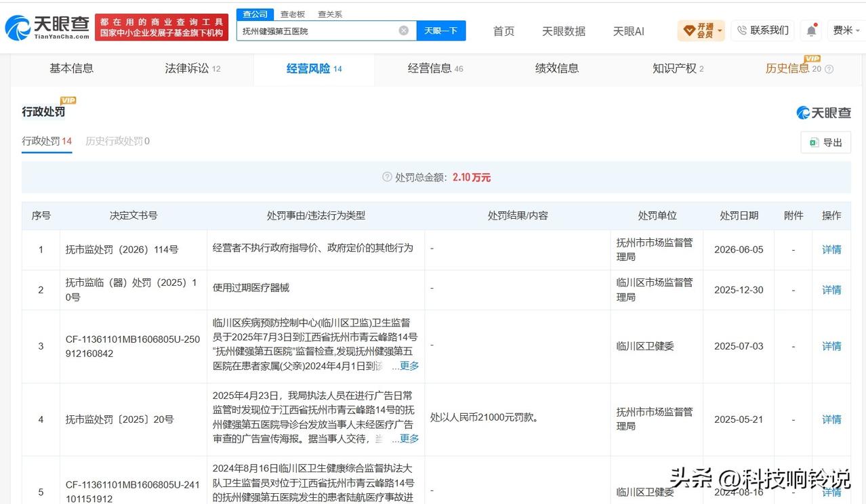Image resolution: width=866 pixels, height=504 pixels.
Task: Open 天眼AI in top navigation
Action: click(x=628, y=31)
